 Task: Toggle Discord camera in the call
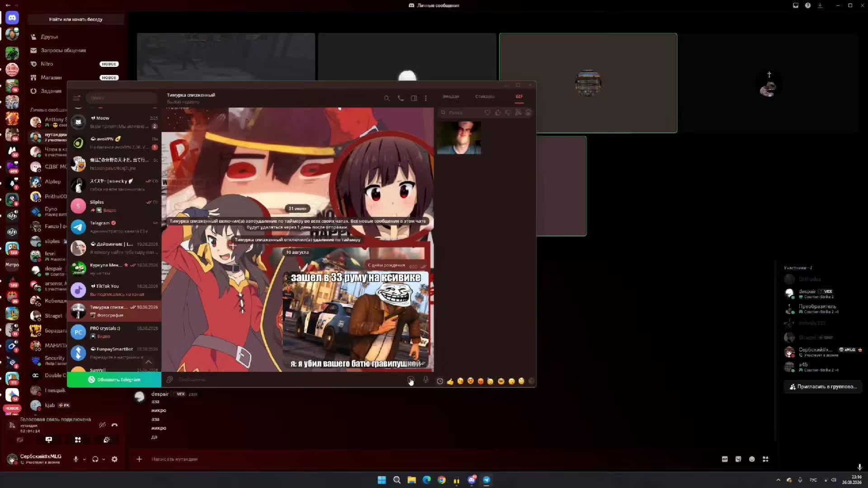(20, 440)
